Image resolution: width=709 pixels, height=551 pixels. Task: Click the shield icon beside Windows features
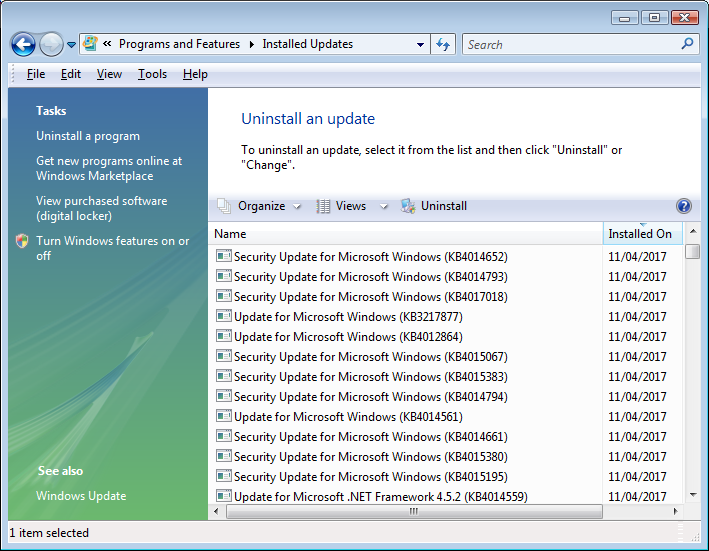(x=22, y=241)
